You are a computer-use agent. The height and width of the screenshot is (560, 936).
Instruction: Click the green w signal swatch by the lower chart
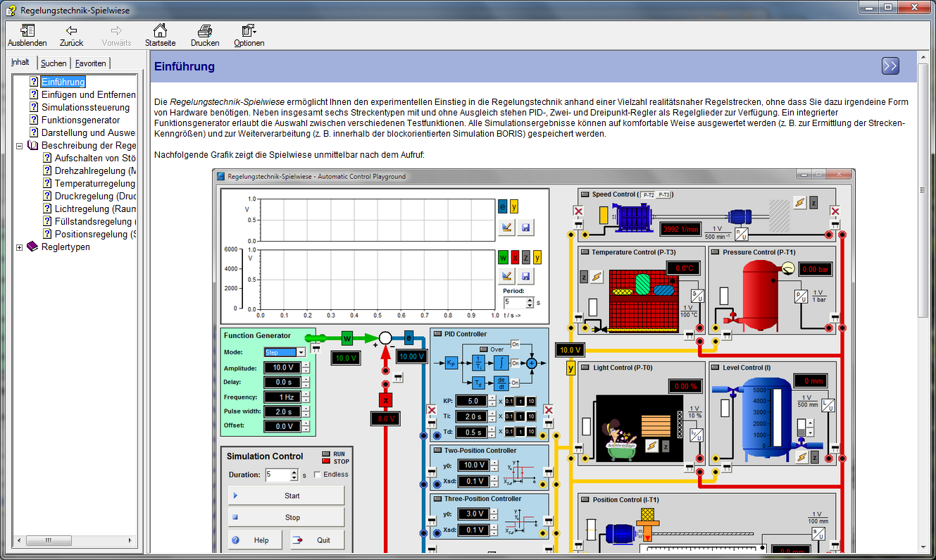pyautogui.click(x=502, y=256)
